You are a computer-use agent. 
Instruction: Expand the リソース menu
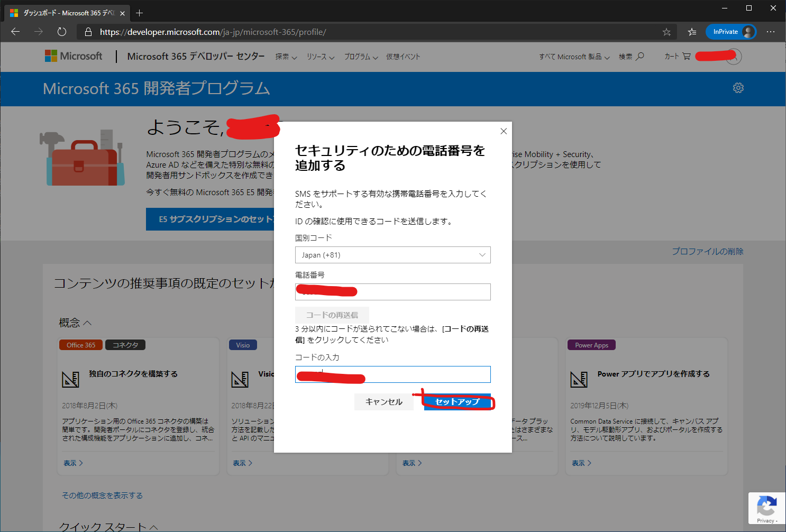(x=321, y=57)
